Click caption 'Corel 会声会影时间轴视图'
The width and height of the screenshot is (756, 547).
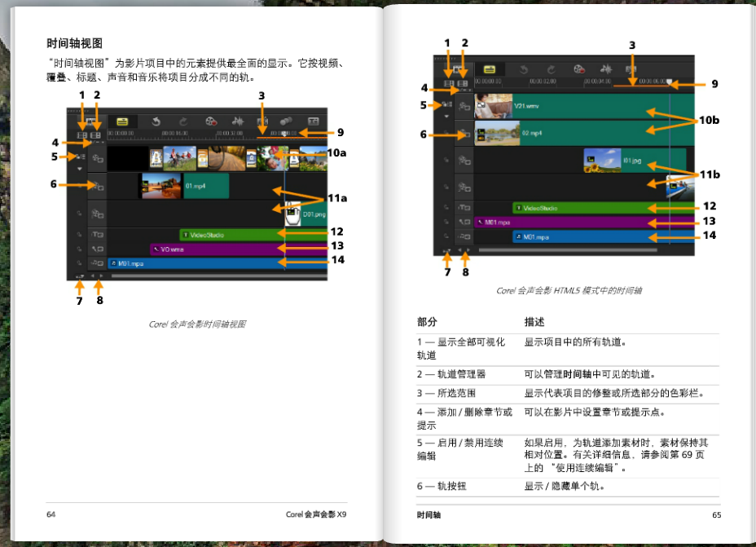click(x=197, y=324)
